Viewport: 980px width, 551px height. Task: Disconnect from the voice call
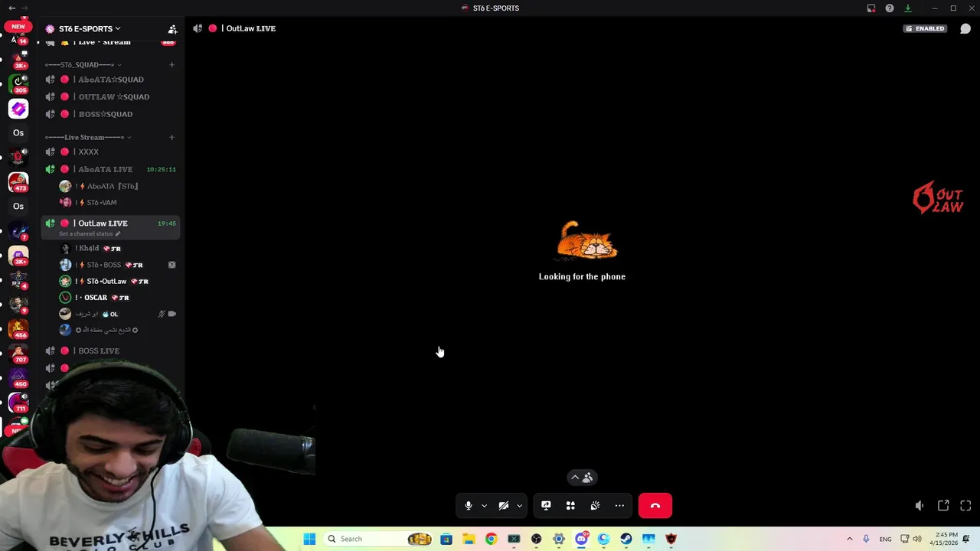coord(655,506)
